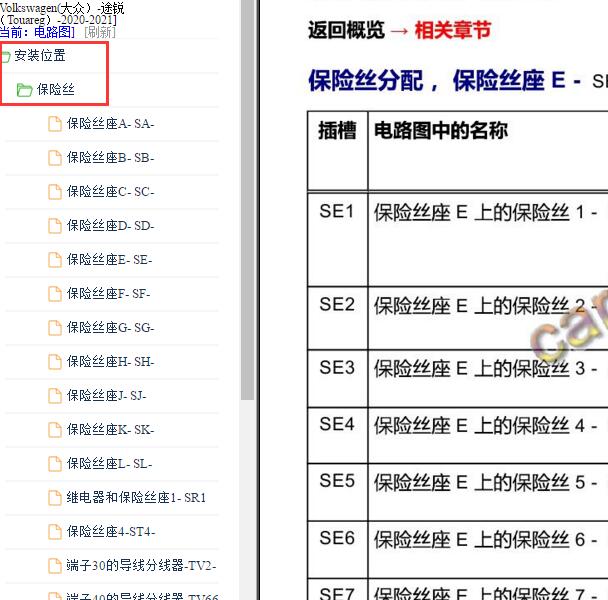This screenshot has height=600, width=608.
Task: Click text 保险丝座 E 上的保险丝 4
Action: click(479, 425)
